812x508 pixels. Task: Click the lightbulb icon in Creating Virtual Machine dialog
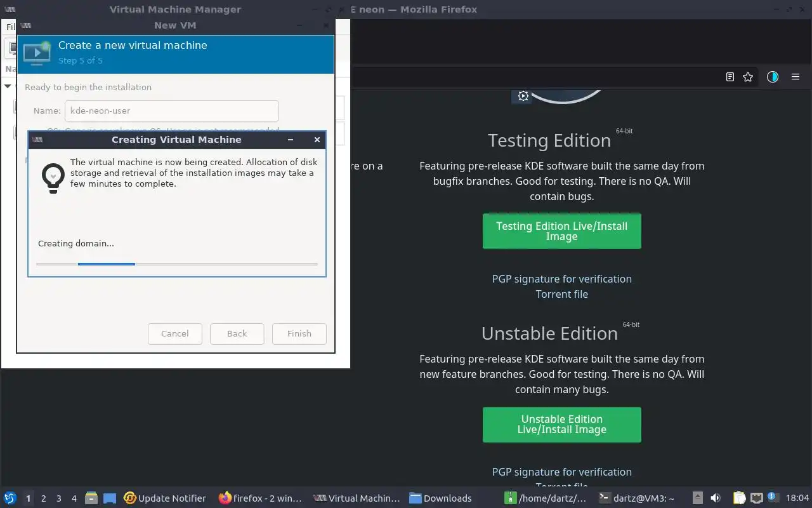click(x=53, y=177)
